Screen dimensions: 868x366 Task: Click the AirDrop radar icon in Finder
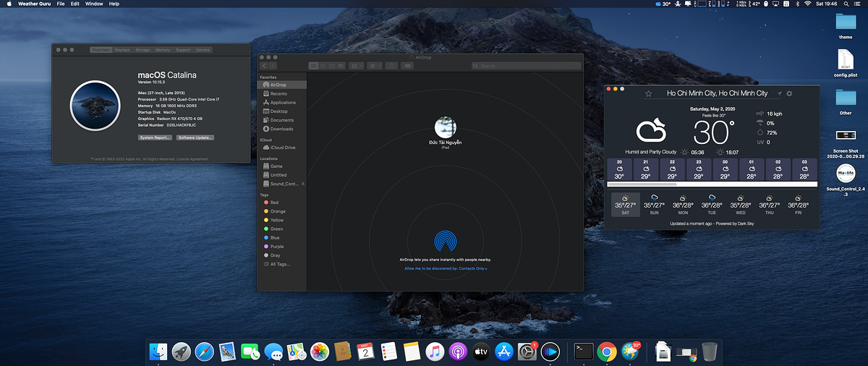click(x=445, y=241)
